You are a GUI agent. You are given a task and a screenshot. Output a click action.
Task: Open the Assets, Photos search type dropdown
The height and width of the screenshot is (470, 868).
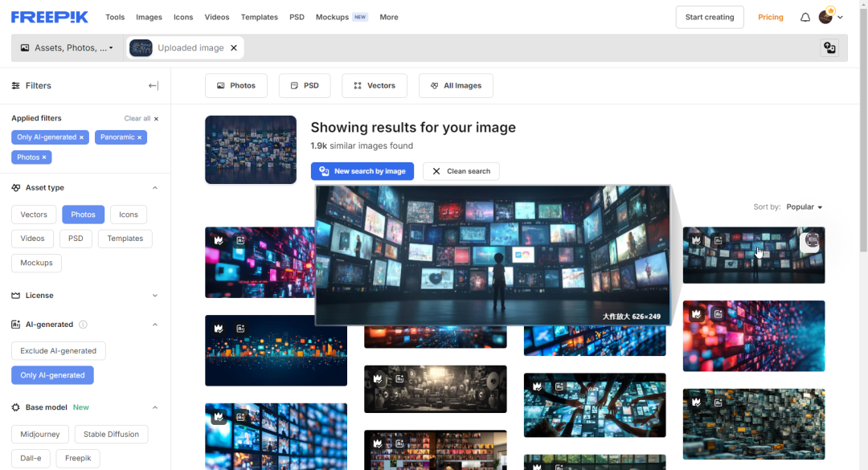67,47
